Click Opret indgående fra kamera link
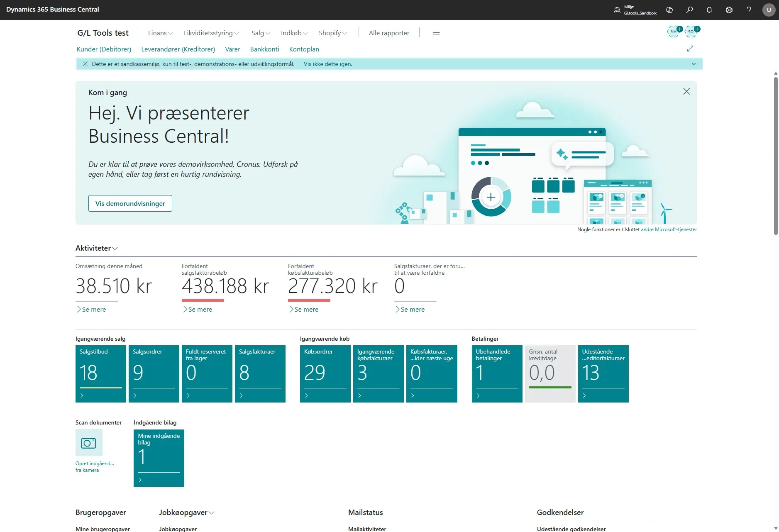Viewport: 779px width, 532px height. click(x=95, y=467)
